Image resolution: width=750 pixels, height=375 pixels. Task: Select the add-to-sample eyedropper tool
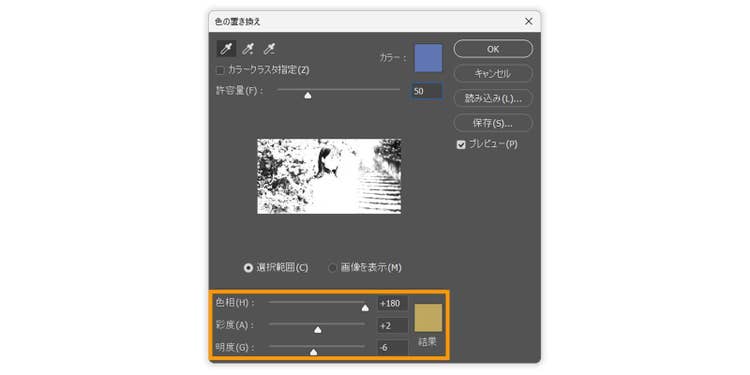248,48
